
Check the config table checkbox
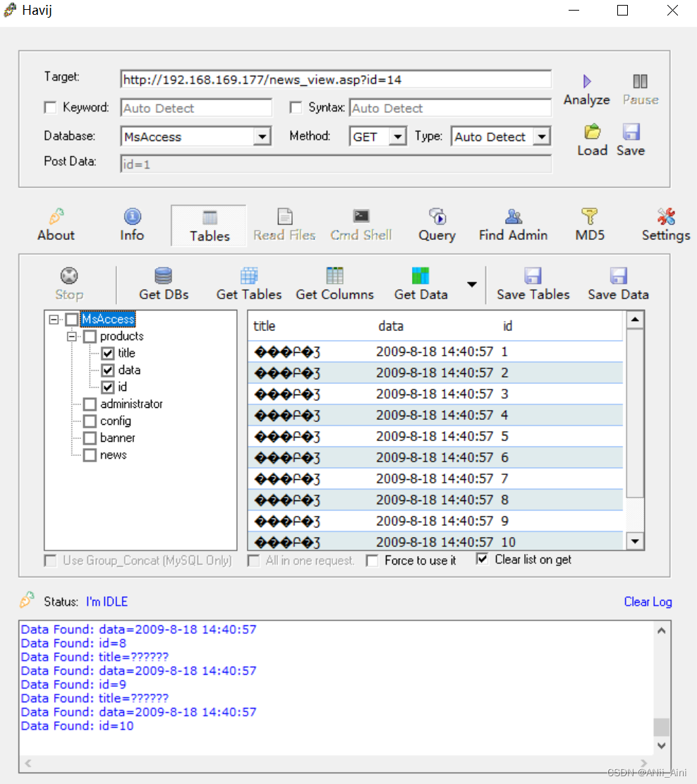(x=90, y=421)
